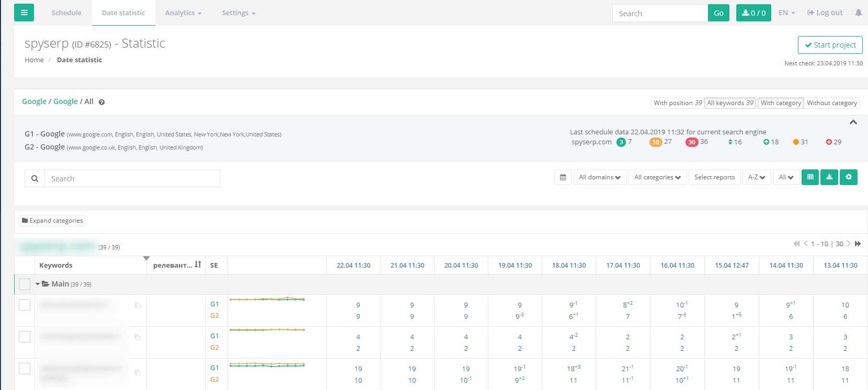Open the 13.04 11:30 date column
The width and height of the screenshot is (868, 390).
[x=840, y=265]
